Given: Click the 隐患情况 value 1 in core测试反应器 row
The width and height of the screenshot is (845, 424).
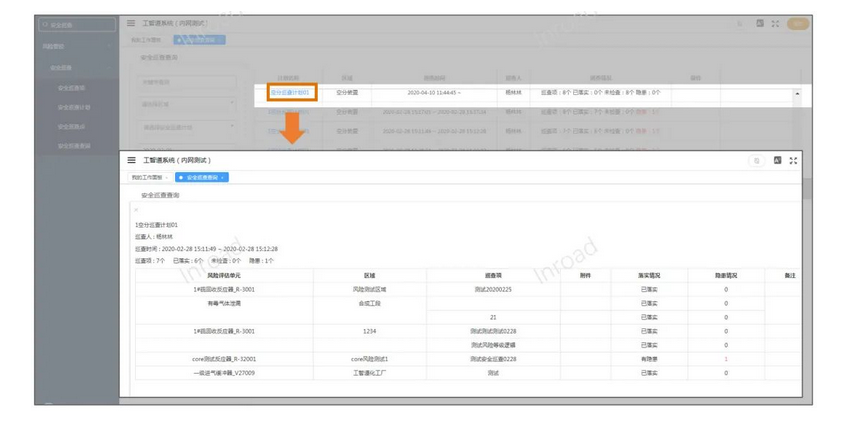Looking at the screenshot, I should (x=726, y=358).
